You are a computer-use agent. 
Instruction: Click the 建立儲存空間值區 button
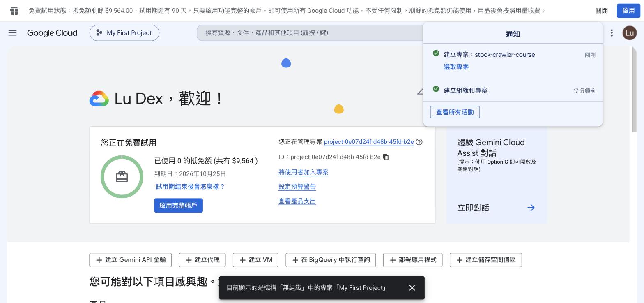(486, 260)
